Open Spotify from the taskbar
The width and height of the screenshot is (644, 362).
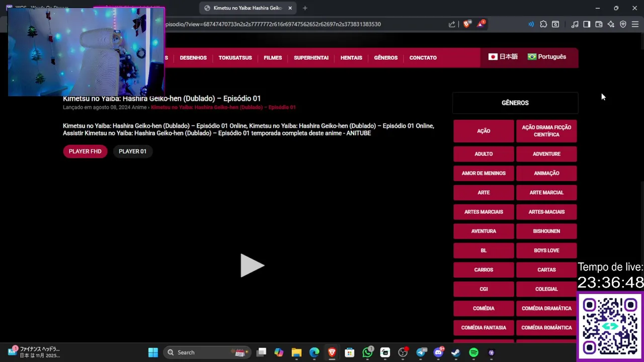coord(473,352)
